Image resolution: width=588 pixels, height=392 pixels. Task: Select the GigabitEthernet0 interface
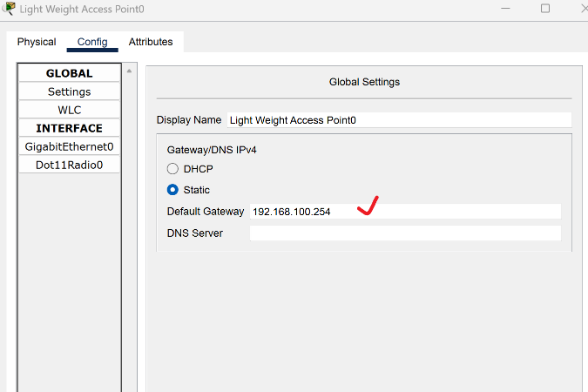70,146
